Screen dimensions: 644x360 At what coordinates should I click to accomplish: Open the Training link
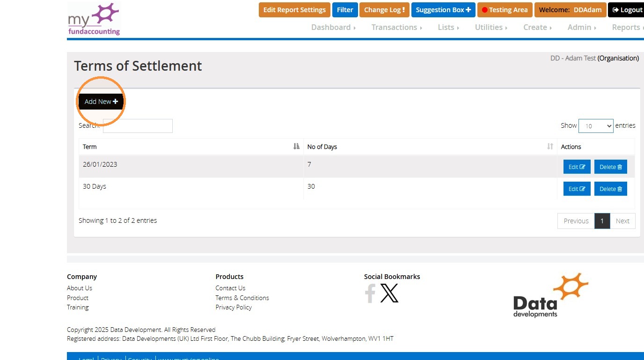[x=78, y=307]
